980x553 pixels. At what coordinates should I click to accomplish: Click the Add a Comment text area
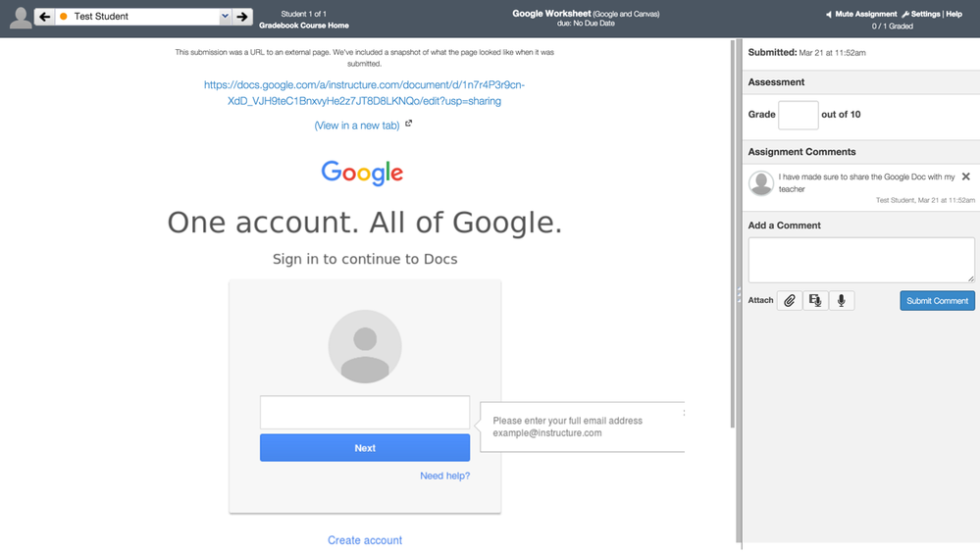(x=861, y=260)
